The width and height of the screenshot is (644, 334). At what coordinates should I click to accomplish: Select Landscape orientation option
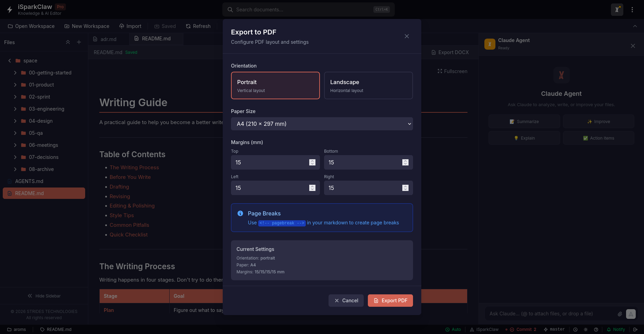point(368,85)
